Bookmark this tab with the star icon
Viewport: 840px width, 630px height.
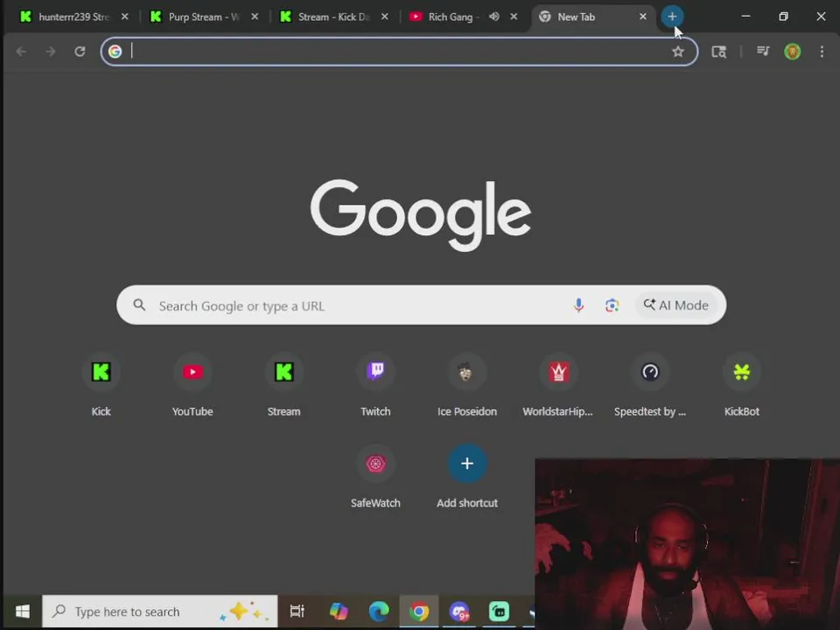[x=678, y=52]
